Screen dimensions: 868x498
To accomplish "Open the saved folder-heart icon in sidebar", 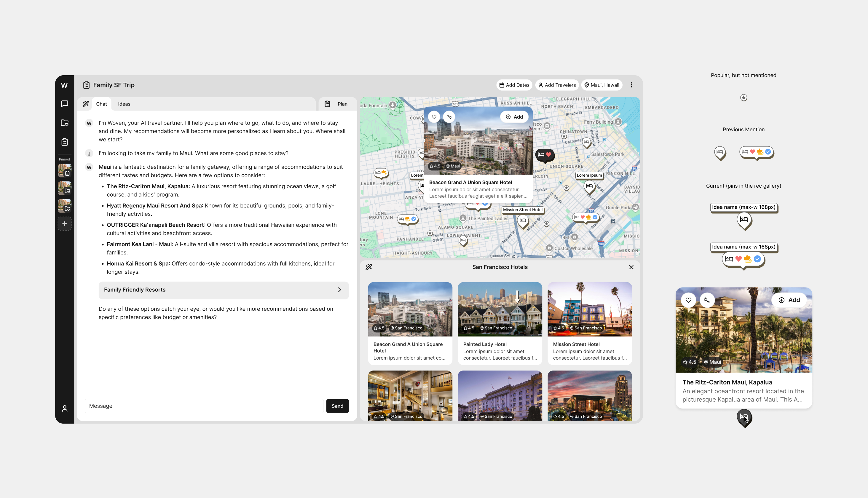I will [x=64, y=123].
